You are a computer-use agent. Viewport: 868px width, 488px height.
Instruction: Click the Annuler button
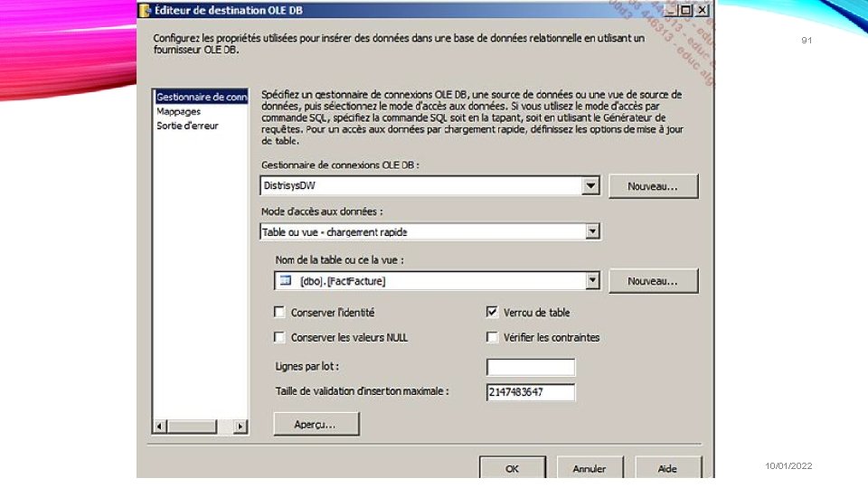pyautogui.click(x=590, y=467)
